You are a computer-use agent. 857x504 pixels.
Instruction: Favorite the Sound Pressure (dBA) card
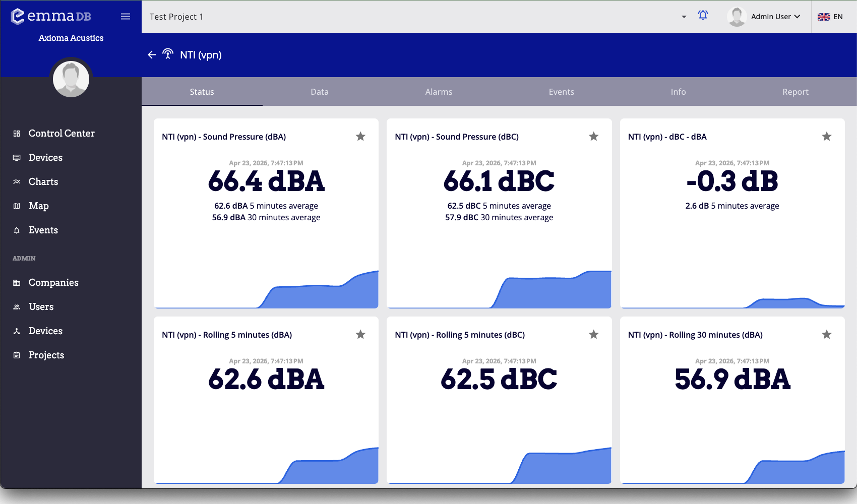point(361,136)
